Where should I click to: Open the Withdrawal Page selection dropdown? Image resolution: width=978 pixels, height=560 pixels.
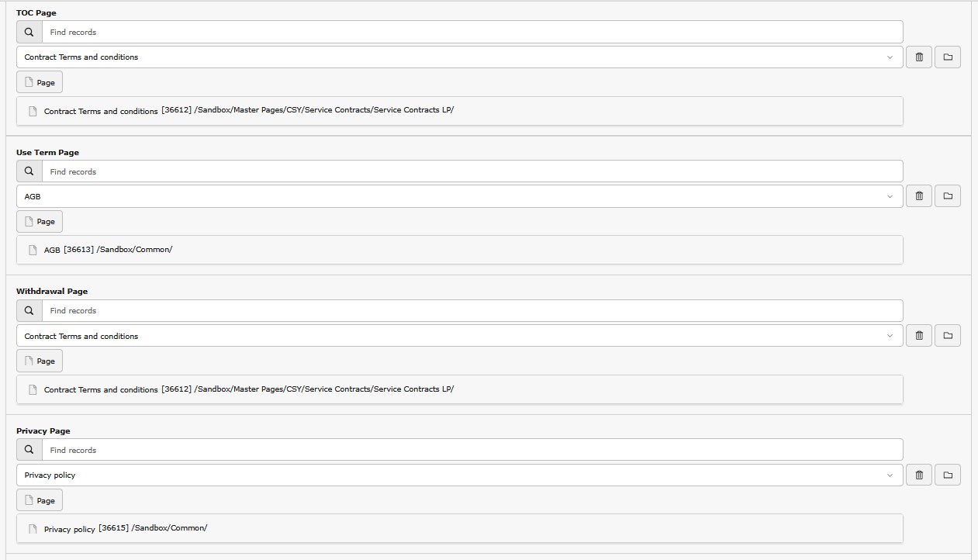890,336
